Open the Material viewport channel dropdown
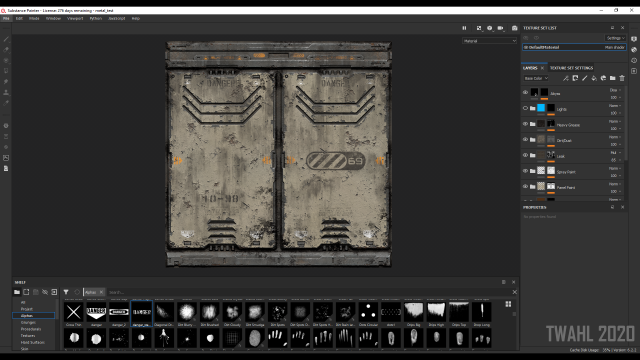This screenshot has height=360, width=640. click(x=489, y=41)
